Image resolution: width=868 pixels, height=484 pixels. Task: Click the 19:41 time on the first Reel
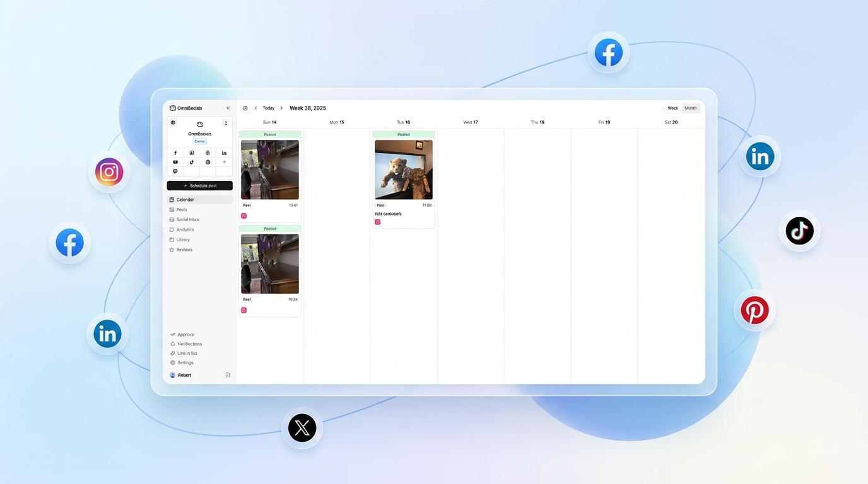pyautogui.click(x=293, y=205)
